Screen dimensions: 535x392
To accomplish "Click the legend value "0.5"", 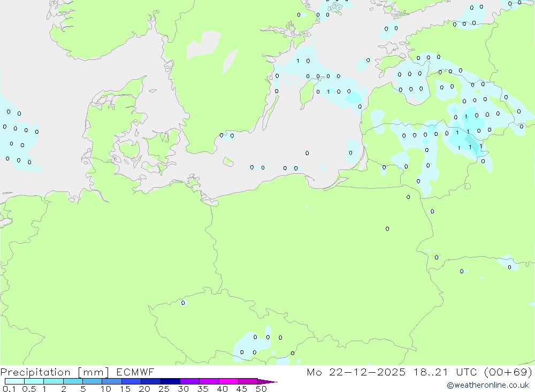I will [x=29, y=389].
